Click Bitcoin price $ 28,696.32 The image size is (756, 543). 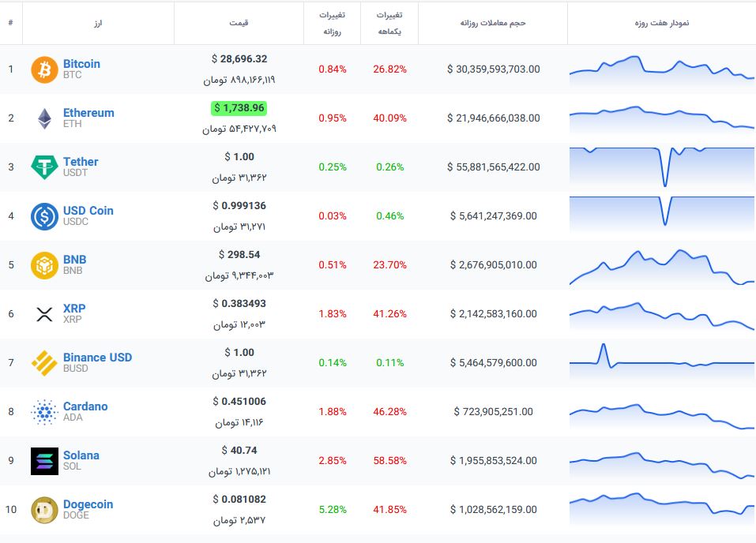pyautogui.click(x=239, y=58)
